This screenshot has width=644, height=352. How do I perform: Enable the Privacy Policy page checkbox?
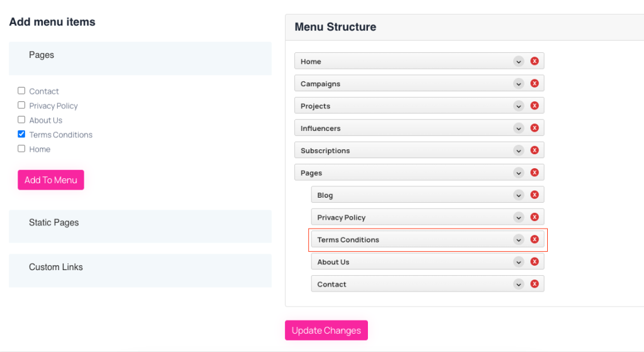[21, 105]
